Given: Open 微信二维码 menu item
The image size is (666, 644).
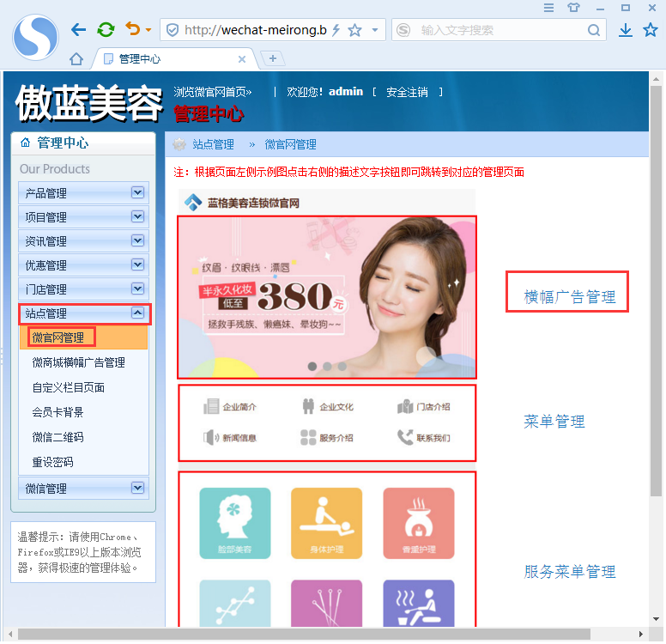Looking at the screenshot, I should tap(58, 437).
